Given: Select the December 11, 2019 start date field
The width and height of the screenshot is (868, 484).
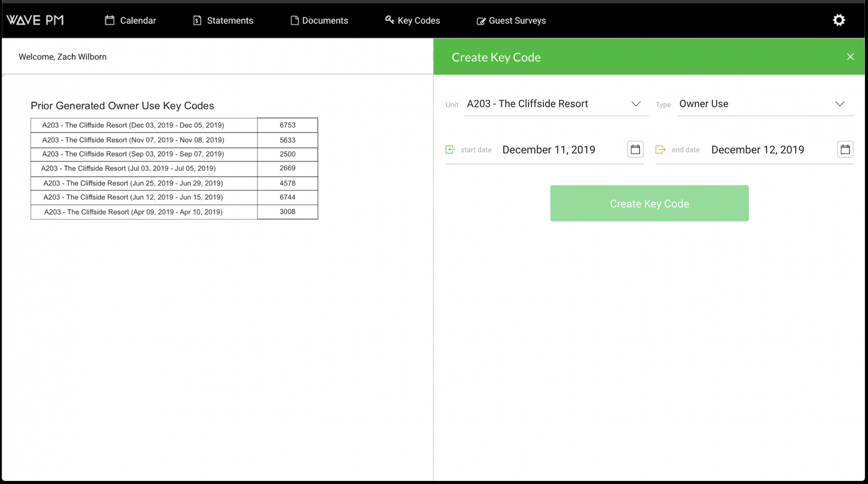Looking at the screenshot, I should point(549,149).
